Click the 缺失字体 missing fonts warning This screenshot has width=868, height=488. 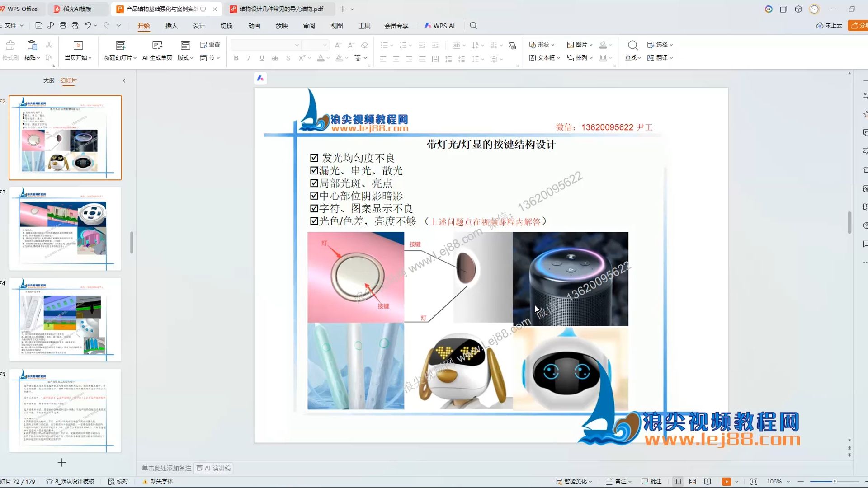click(158, 482)
